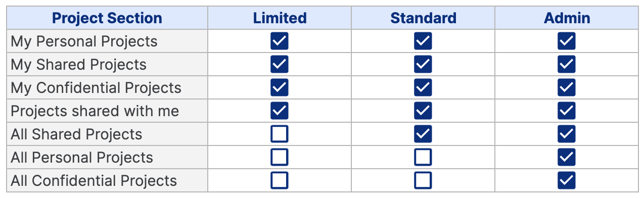The width and height of the screenshot is (644, 198).
Task: Select the Standard column header
Action: 423,18
